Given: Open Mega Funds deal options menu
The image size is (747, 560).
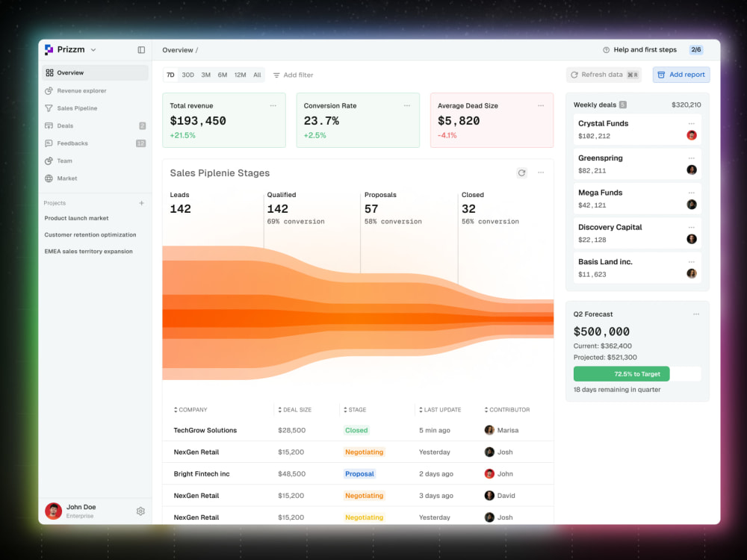Looking at the screenshot, I should point(691,193).
